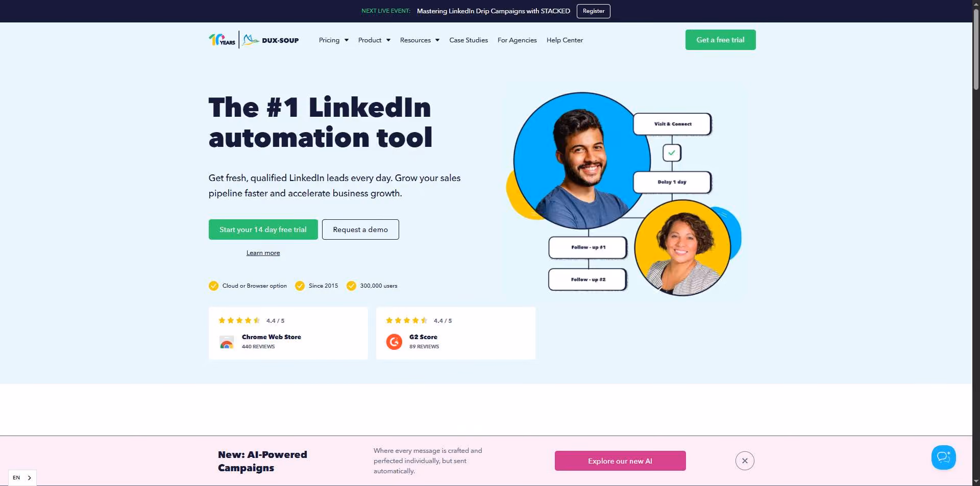The image size is (980, 486).
Task: Start your 14 day free trial
Action: click(x=263, y=229)
